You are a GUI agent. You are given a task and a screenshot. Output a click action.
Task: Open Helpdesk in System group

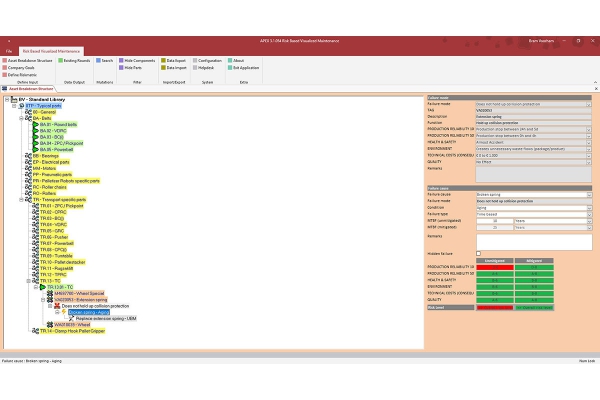coord(204,68)
